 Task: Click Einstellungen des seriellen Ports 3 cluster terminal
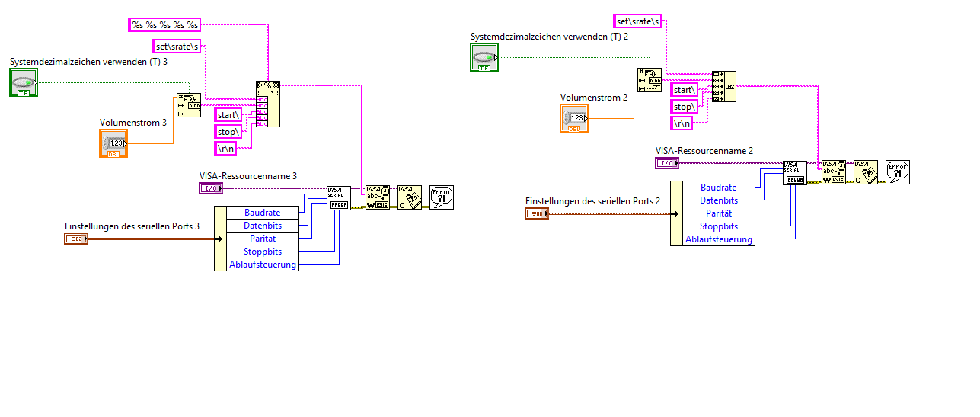pyautogui.click(x=76, y=239)
